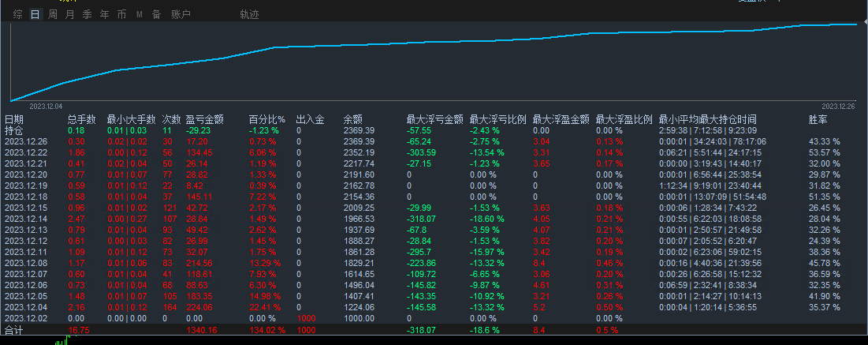Open the 币 currency tab
This screenshot has height=345, width=868.
pyautogui.click(x=121, y=14)
